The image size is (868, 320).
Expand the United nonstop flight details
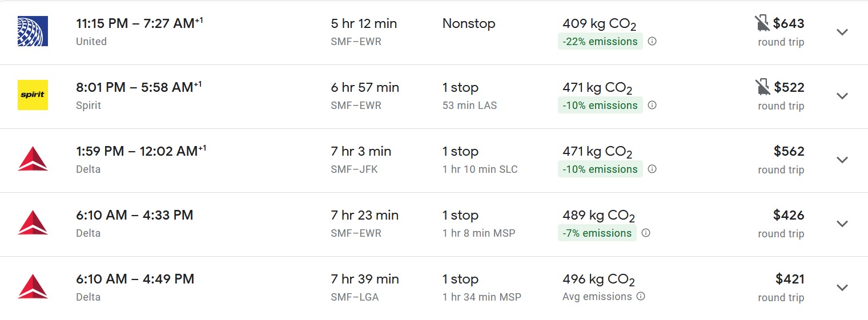(x=842, y=32)
